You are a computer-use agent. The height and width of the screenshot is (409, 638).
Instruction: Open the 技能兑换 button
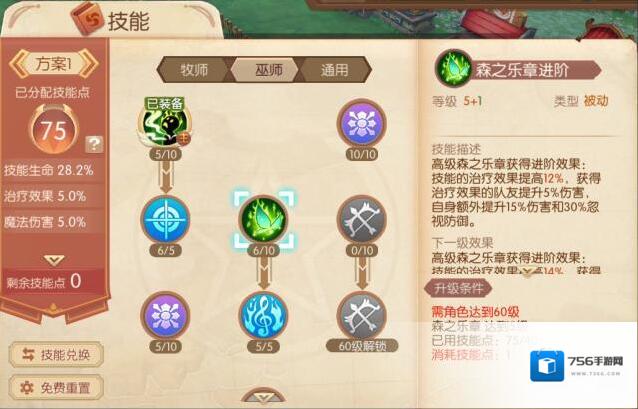coord(56,355)
